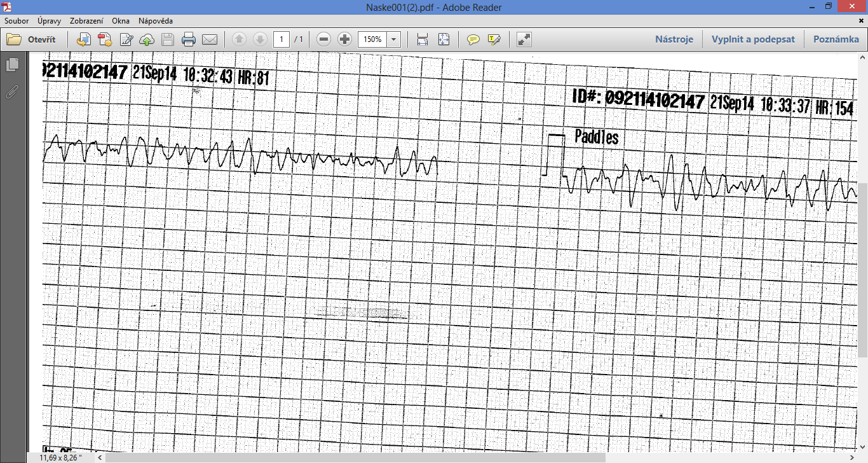Open the Úpravy menu
This screenshot has height=463, width=868.
(49, 21)
